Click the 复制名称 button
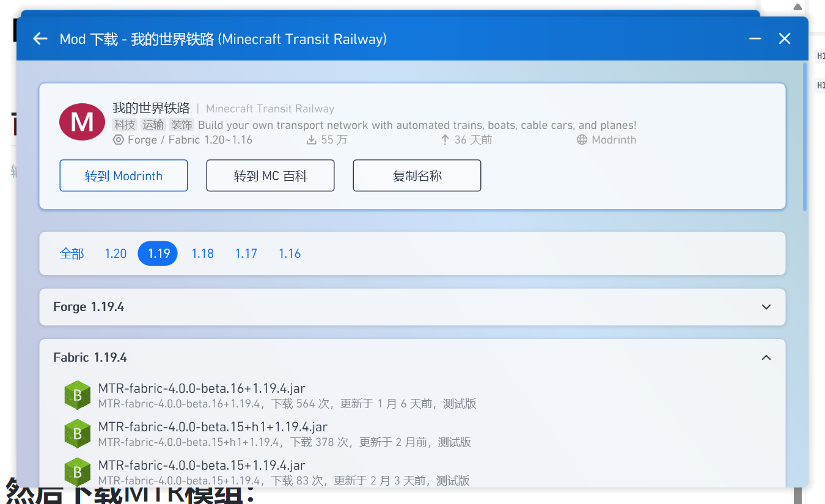This screenshot has width=825, height=504. pos(417,176)
